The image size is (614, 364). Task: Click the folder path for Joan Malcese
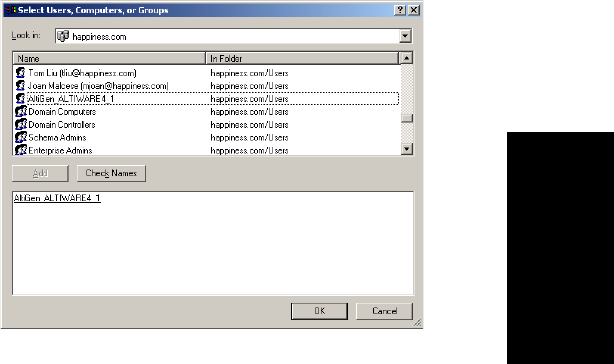[249, 86]
